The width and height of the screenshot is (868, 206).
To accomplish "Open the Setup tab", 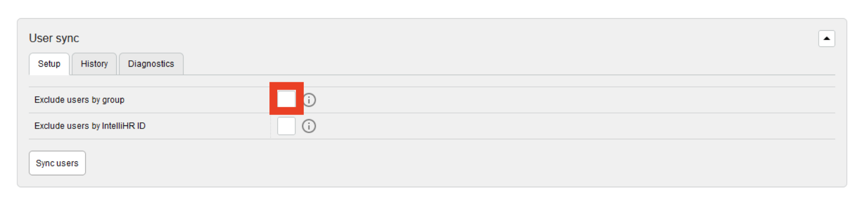I will [x=49, y=64].
